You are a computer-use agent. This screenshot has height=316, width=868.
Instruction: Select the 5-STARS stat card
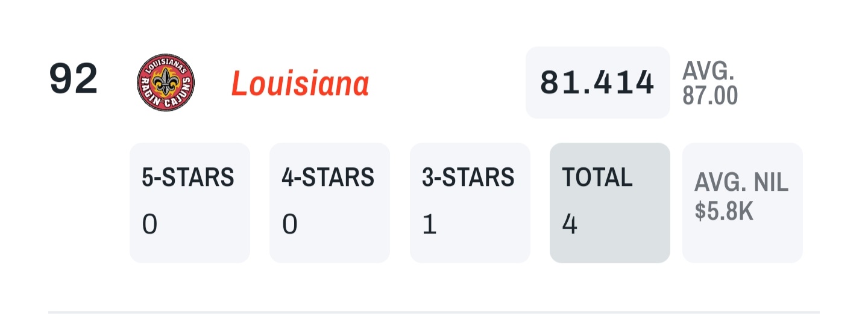pos(189,203)
